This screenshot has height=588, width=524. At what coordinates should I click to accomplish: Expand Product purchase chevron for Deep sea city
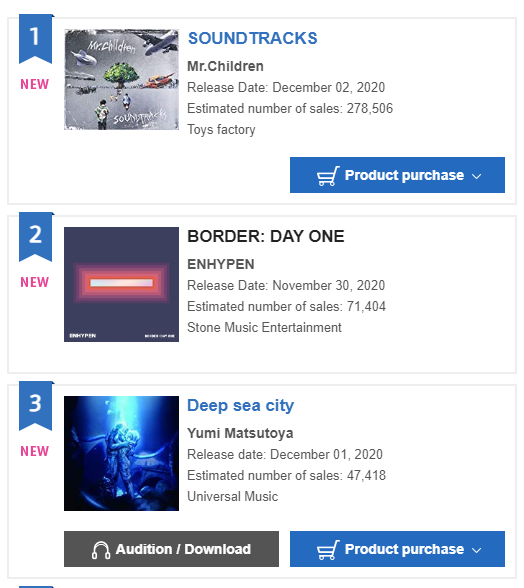476,550
